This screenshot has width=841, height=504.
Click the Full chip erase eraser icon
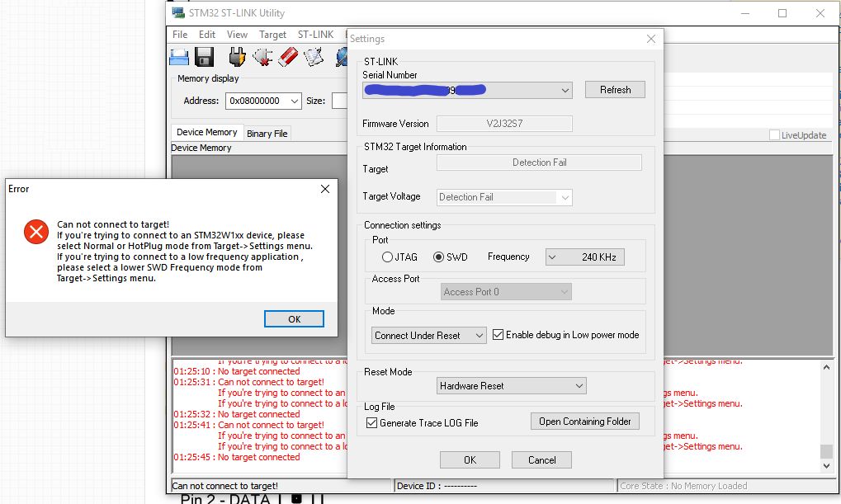click(x=288, y=57)
